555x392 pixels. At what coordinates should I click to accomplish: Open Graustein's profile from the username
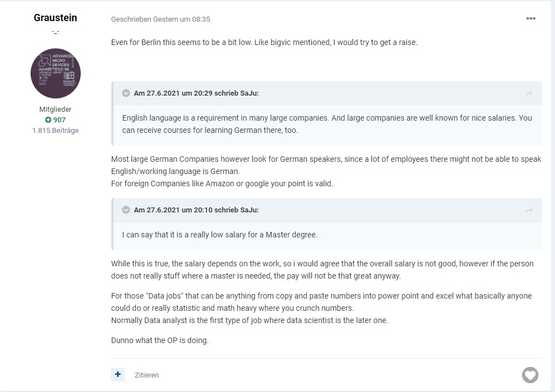pyautogui.click(x=55, y=18)
